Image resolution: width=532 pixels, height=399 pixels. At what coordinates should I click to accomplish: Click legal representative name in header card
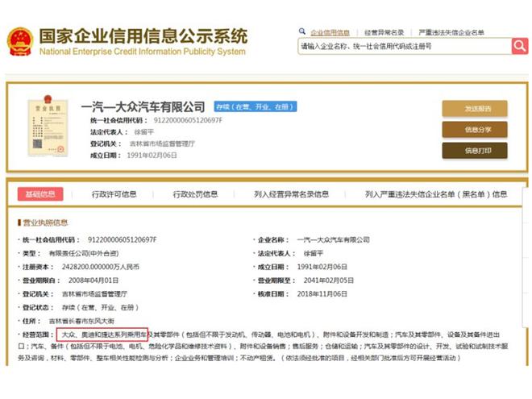(143, 132)
